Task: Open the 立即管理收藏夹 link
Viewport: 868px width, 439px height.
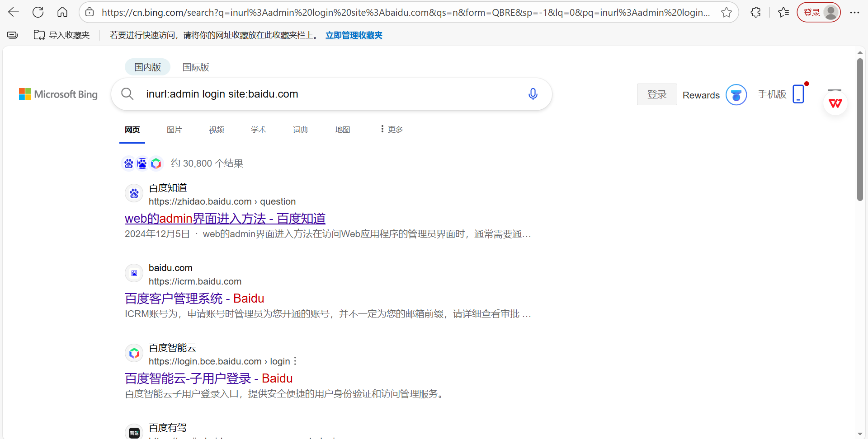Action: (x=354, y=35)
